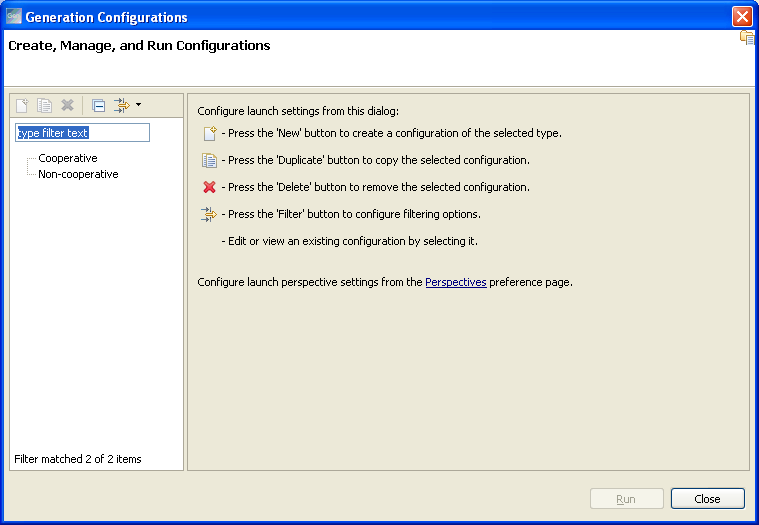Click the dialog banner icon at top right
759x525 pixels.
(747, 38)
